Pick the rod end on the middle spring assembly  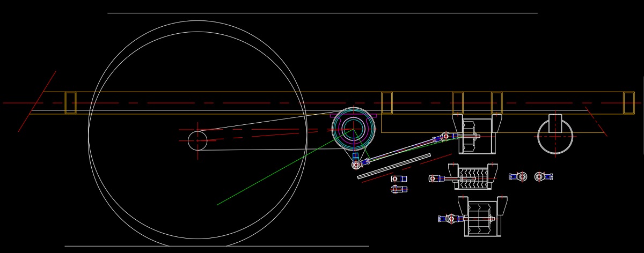[436, 178]
